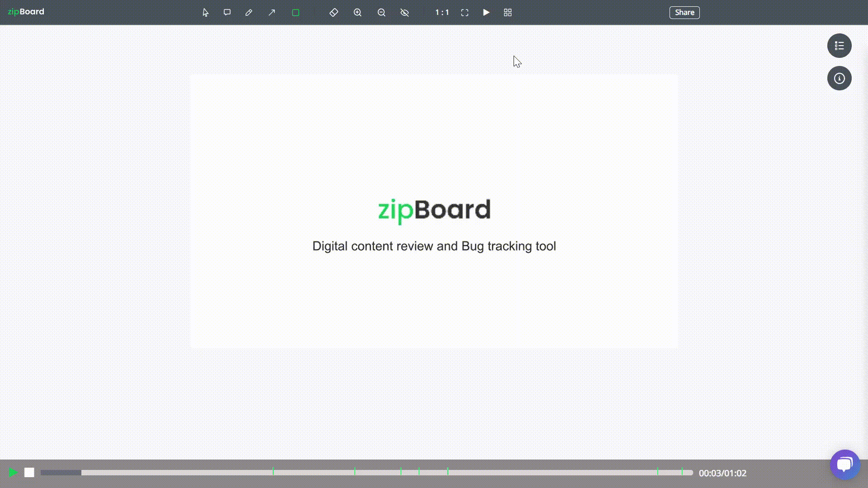868x488 pixels.
Task: Choose the eraser tool
Action: (x=334, y=13)
